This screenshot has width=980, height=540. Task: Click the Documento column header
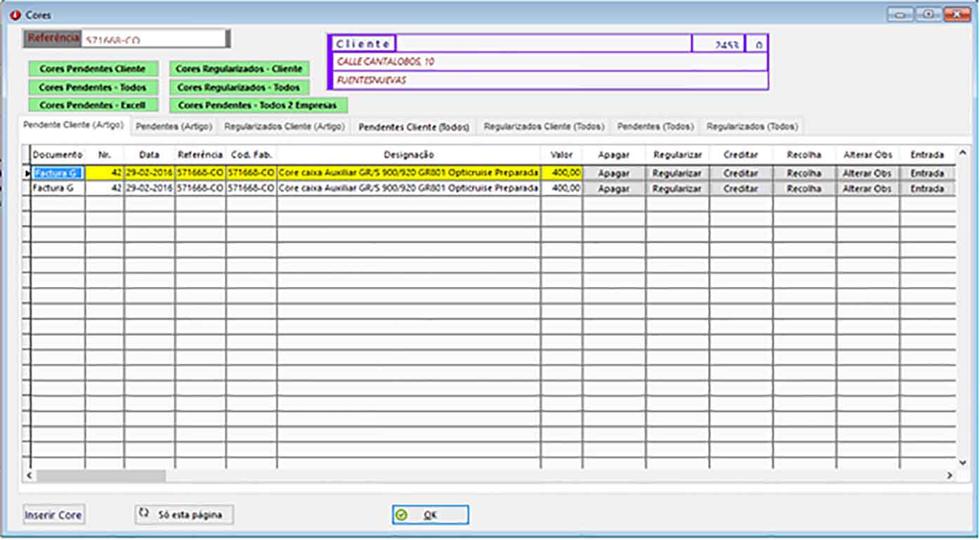tap(58, 155)
